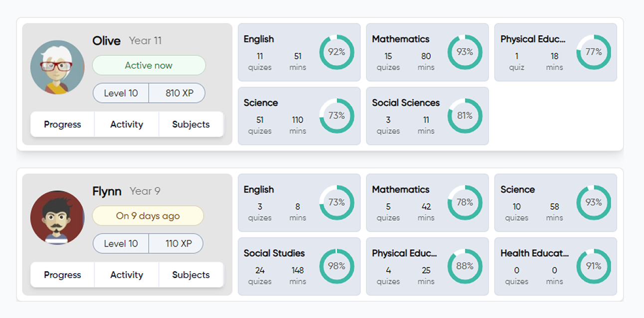Click Flynn's "On 9 days ago" badge
This screenshot has width=644, height=318.
click(148, 216)
